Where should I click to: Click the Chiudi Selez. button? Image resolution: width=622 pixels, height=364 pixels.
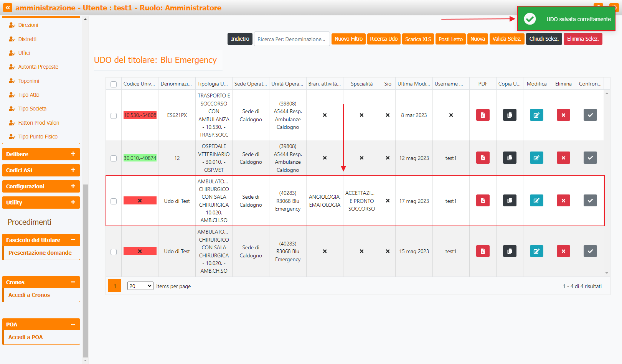click(544, 39)
